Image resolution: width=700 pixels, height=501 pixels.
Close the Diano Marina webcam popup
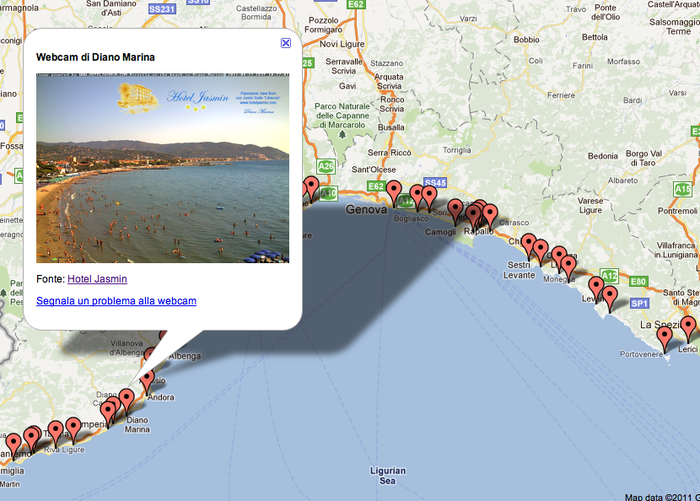[286, 43]
